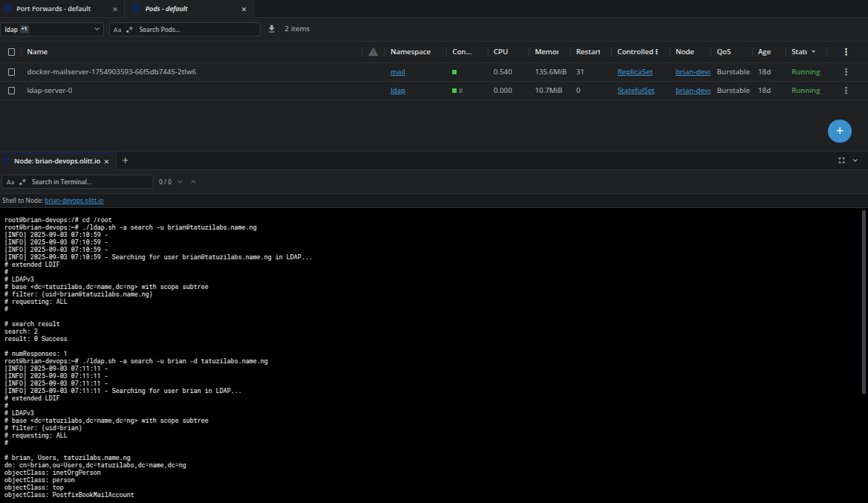Open the column options menu in the table header
Image resolution: width=868 pixels, height=503 pixels.
(x=846, y=52)
